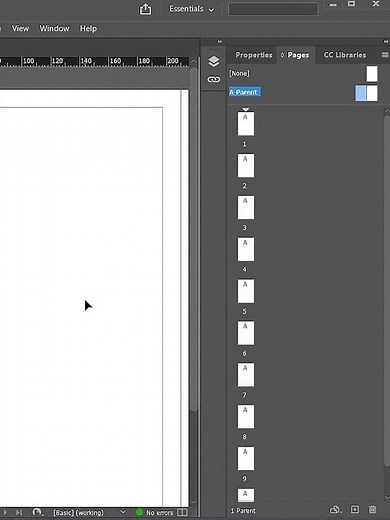Click page number label 1
This screenshot has height=520, width=390.
coord(244,144)
